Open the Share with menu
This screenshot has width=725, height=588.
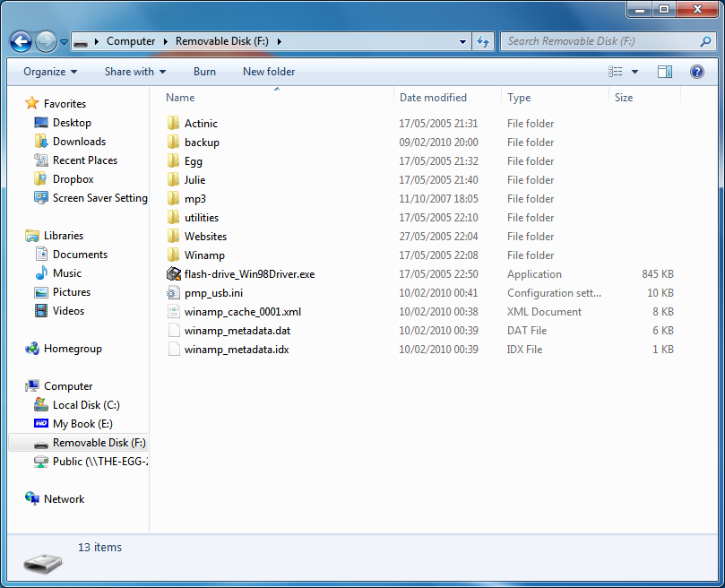135,72
